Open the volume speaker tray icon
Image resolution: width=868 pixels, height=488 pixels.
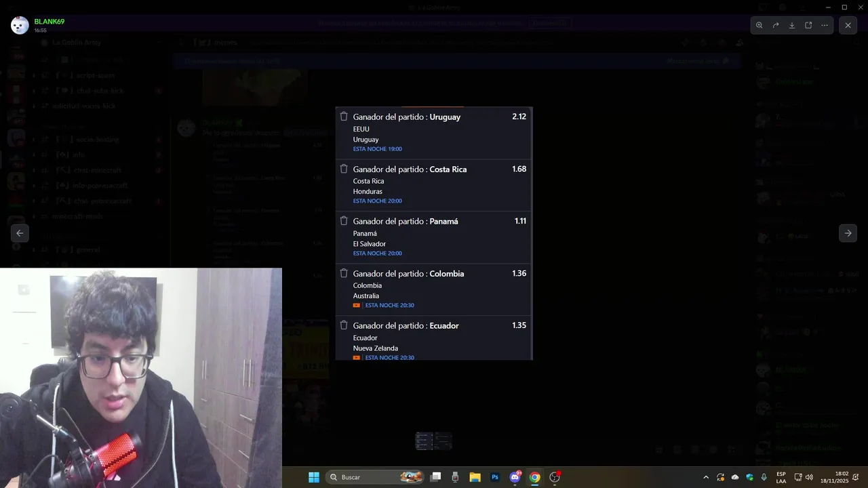pos(809,477)
